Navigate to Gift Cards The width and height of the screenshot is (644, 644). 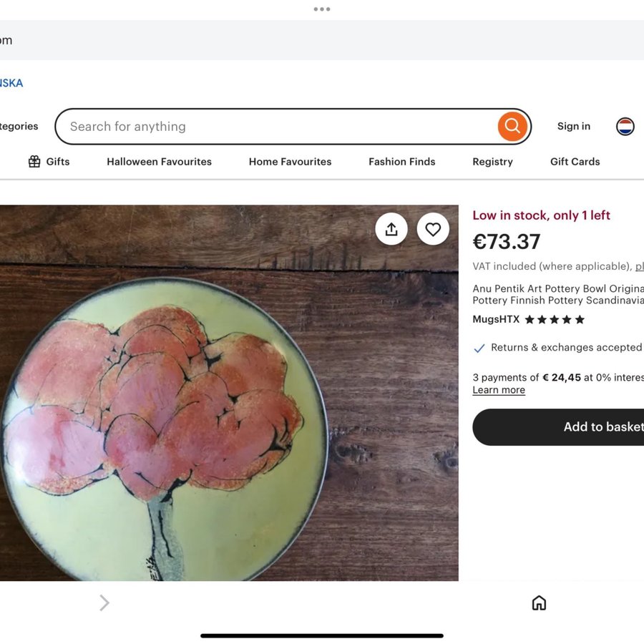tap(575, 162)
